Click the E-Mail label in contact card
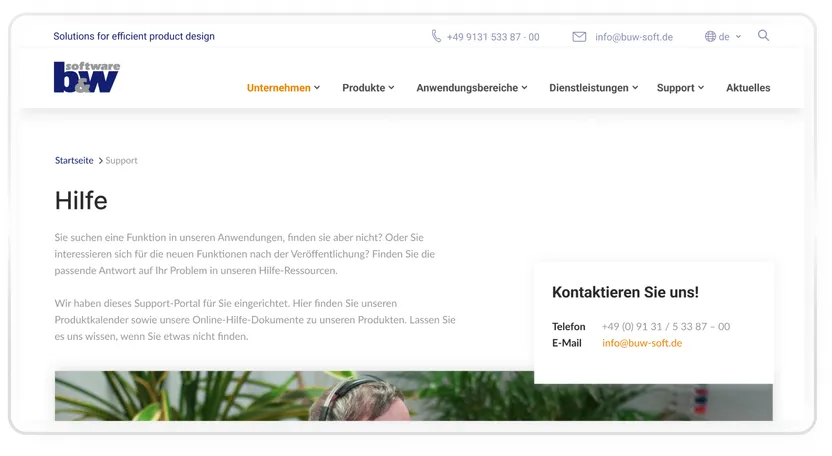The width and height of the screenshot is (832, 456). (x=567, y=343)
